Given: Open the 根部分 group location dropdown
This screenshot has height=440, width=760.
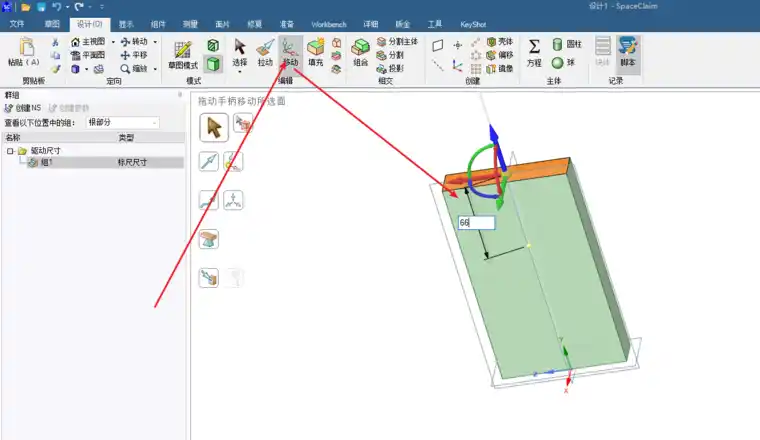Looking at the screenshot, I should [122, 122].
